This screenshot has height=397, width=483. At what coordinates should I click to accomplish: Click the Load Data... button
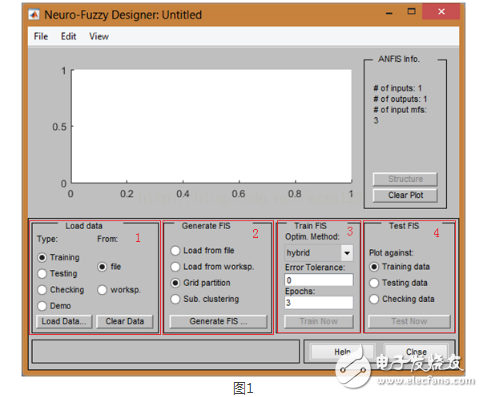[x=64, y=321]
